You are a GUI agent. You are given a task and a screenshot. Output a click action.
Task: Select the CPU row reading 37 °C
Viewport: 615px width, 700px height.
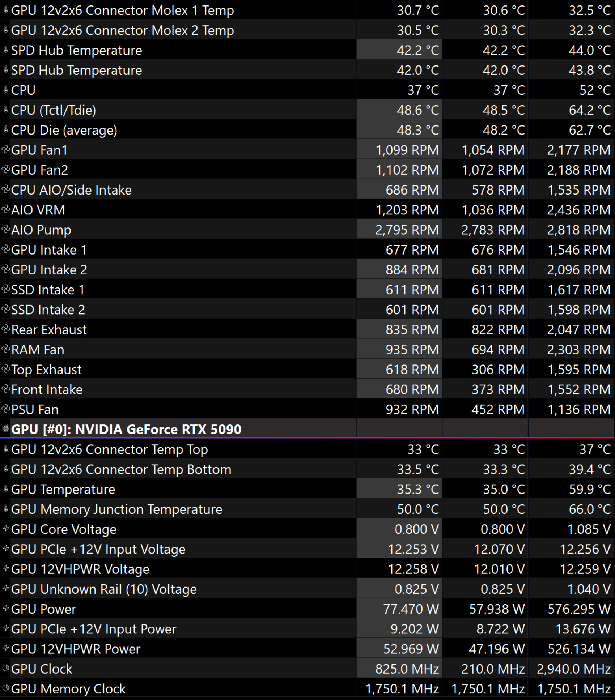coord(307,90)
